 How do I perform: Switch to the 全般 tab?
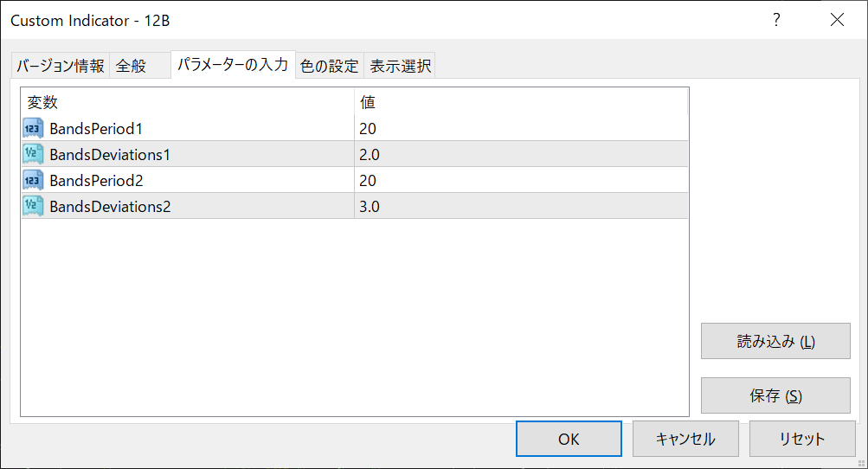[x=132, y=66]
